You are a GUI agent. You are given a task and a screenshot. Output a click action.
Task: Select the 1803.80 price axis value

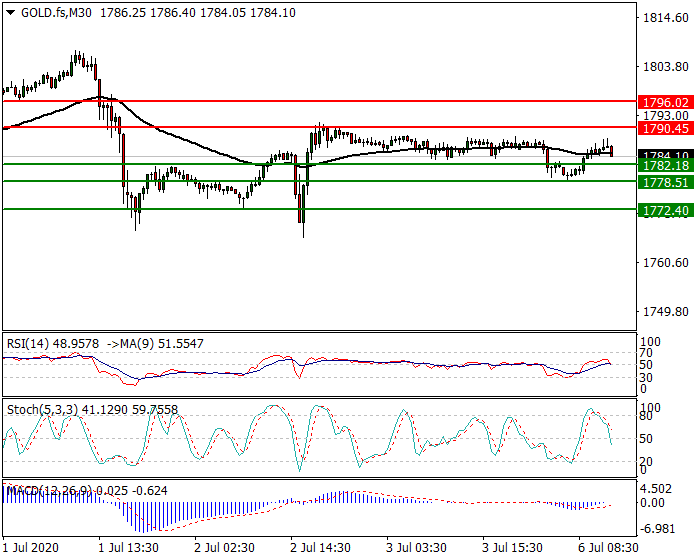pos(666,67)
